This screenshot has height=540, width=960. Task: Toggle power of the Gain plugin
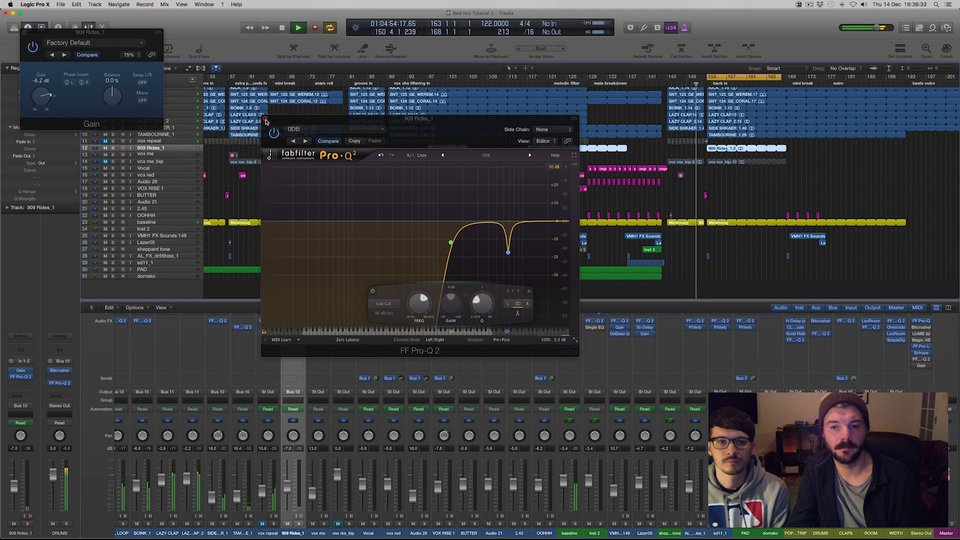pos(32,46)
